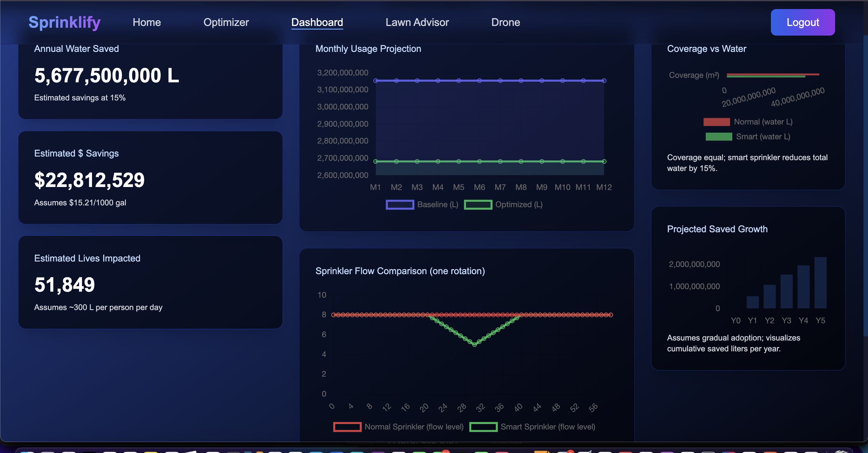Go to the Optimizer tab
Viewport: 868px width, 453px height.
[226, 22]
